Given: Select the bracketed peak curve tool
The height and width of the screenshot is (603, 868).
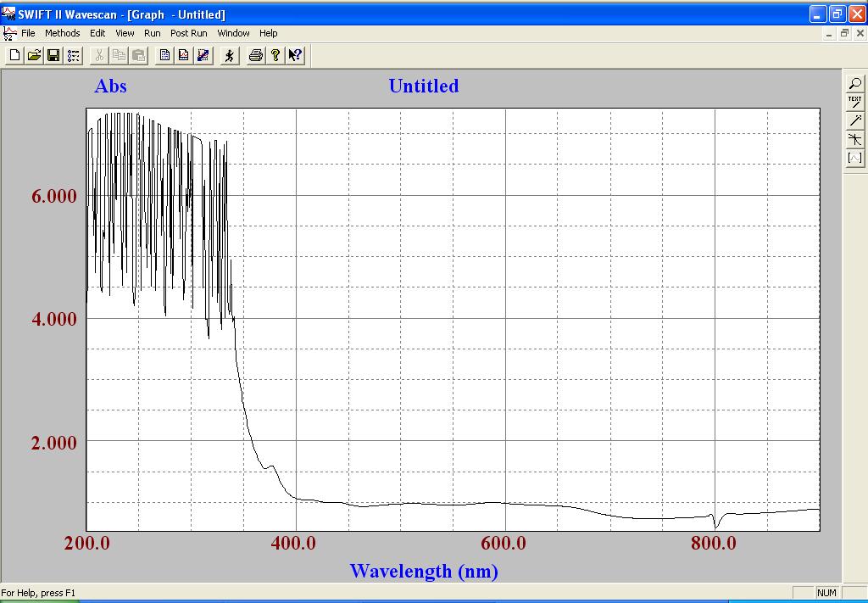Looking at the screenshot, I should (855, 158).
